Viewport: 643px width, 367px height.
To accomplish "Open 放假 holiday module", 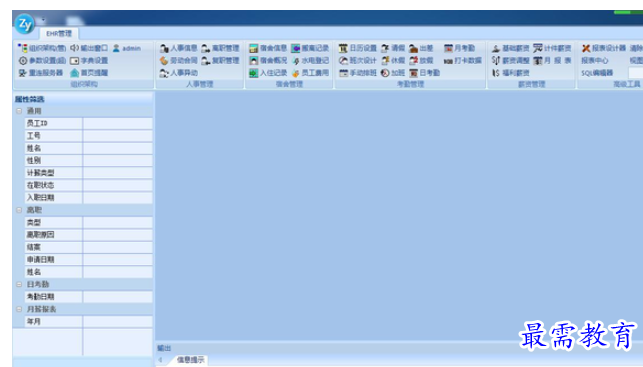I will click(421, 61).
